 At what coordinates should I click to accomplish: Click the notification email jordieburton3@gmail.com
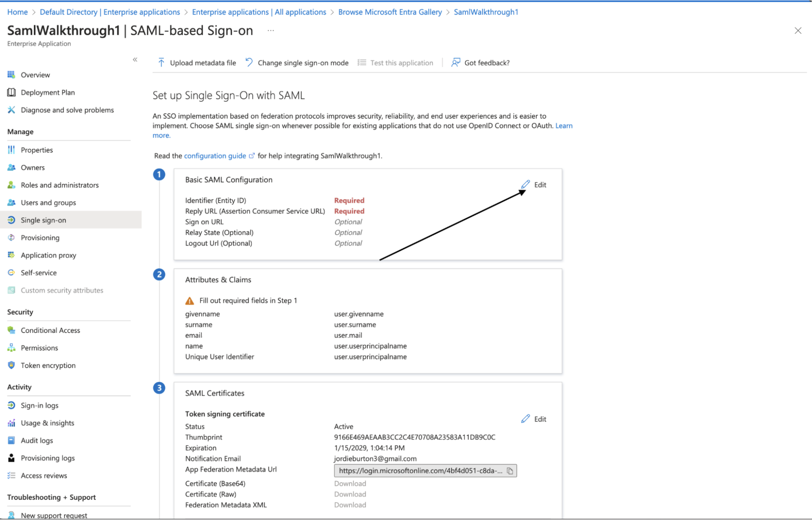(375, 459)
